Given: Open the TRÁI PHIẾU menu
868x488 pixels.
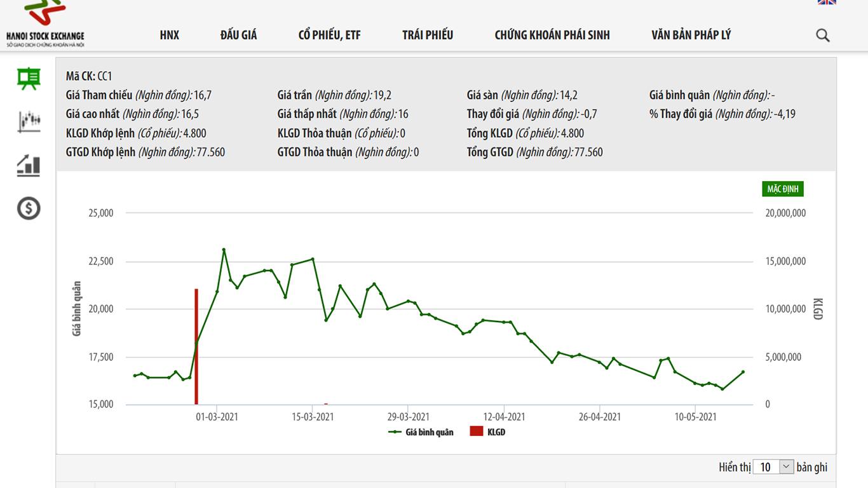Looking at the screenshot, I should coord(428,36).
